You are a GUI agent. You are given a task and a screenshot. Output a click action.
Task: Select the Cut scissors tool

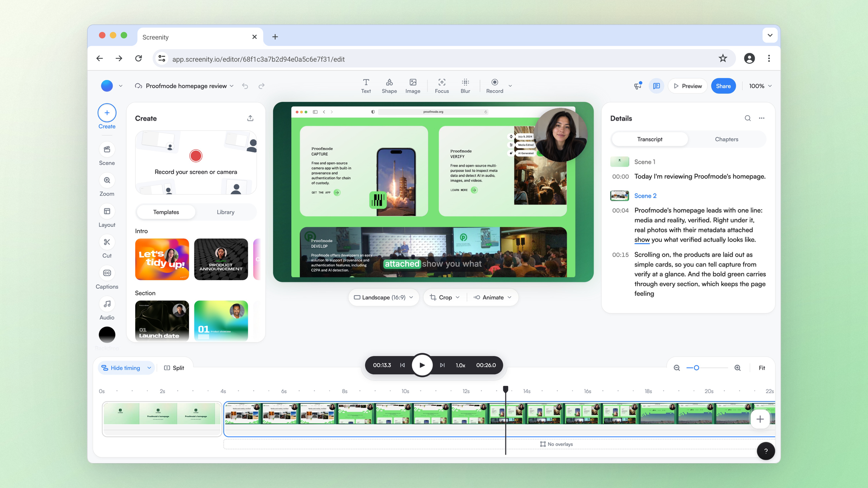[107, 247]
